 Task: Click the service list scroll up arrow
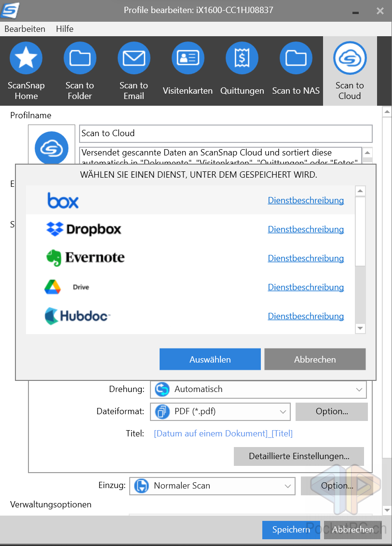(x=360, y=191)
